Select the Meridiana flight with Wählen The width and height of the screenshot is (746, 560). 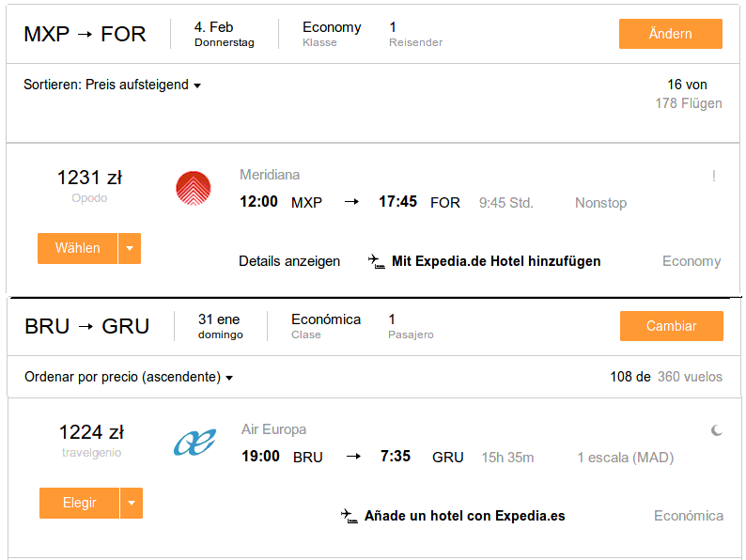click(x=78, y=248)
